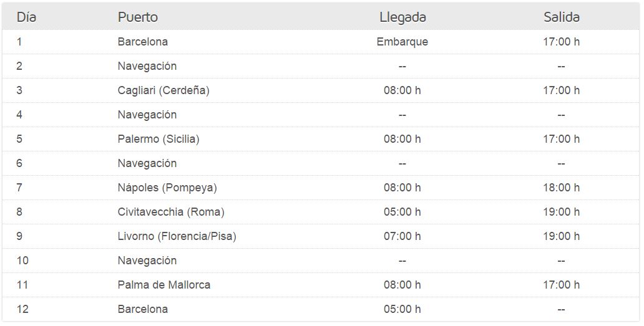The image size is (644, 326).
Task: Click the Salida column header
Action: point(562,17)
